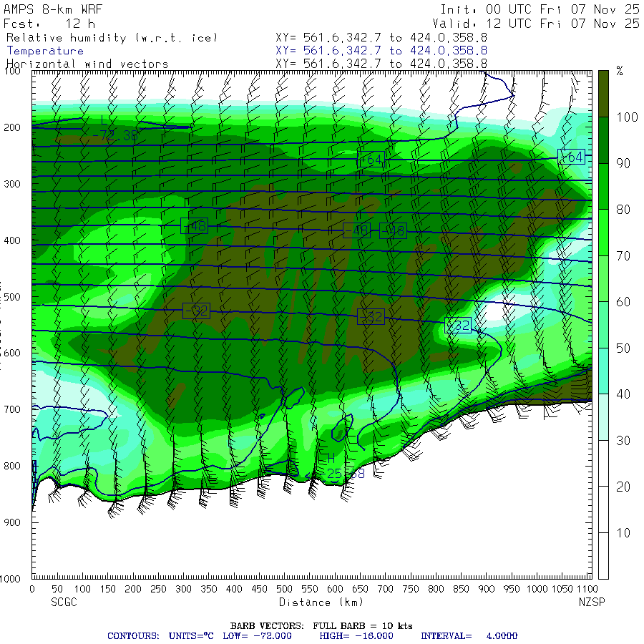Click the blue Temperature label

tap(45, 51)
